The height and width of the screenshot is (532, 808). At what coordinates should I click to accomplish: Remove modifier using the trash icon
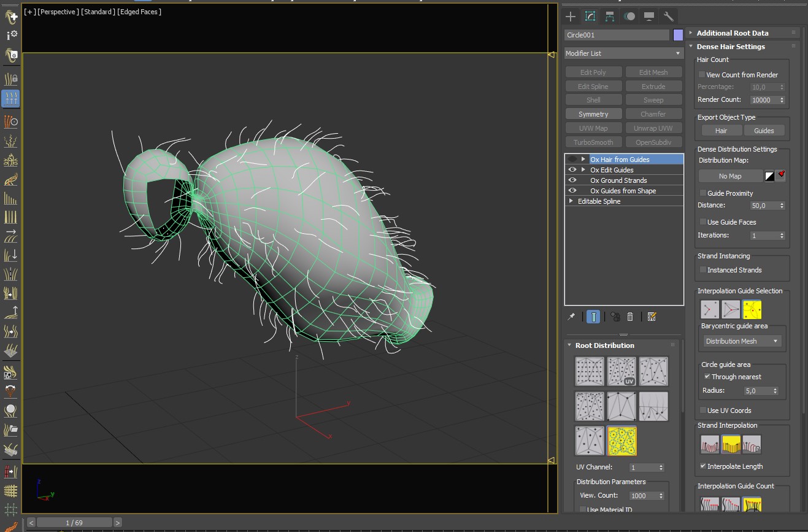pyautogui.click(x=630, y=317)
